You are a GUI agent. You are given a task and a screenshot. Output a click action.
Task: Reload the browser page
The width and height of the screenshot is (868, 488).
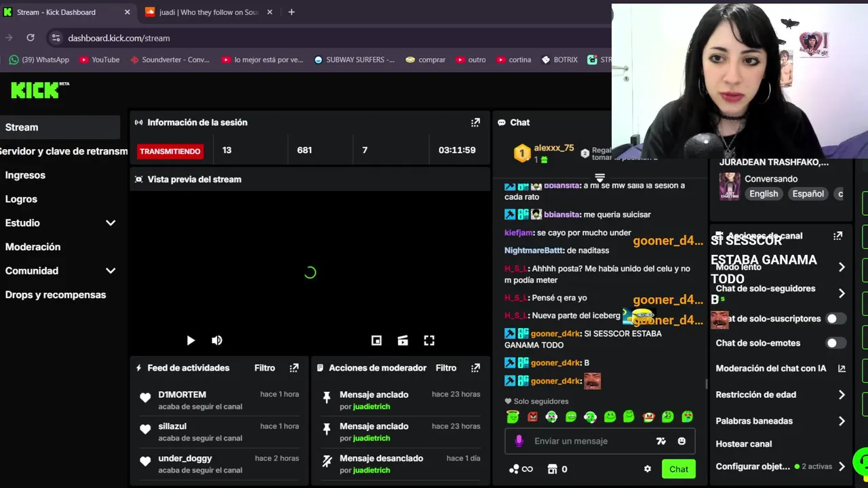(31, 38)
